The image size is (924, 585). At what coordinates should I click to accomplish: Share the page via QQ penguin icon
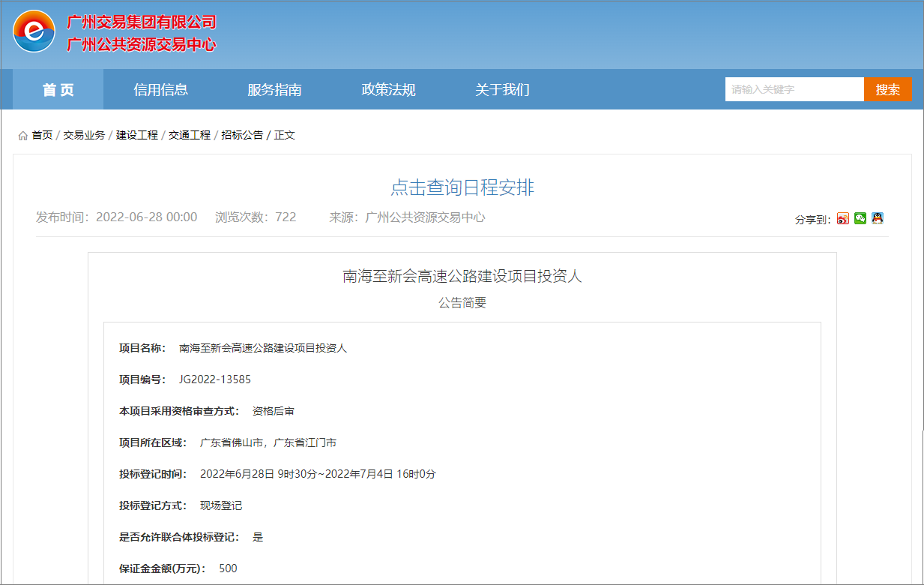878,219
